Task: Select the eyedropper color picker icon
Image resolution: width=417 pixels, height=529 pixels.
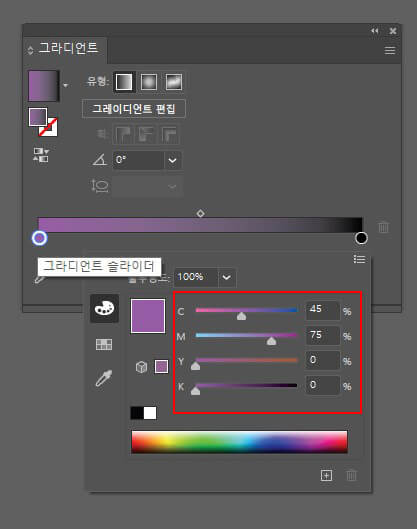Action: [x=104, y=378]
